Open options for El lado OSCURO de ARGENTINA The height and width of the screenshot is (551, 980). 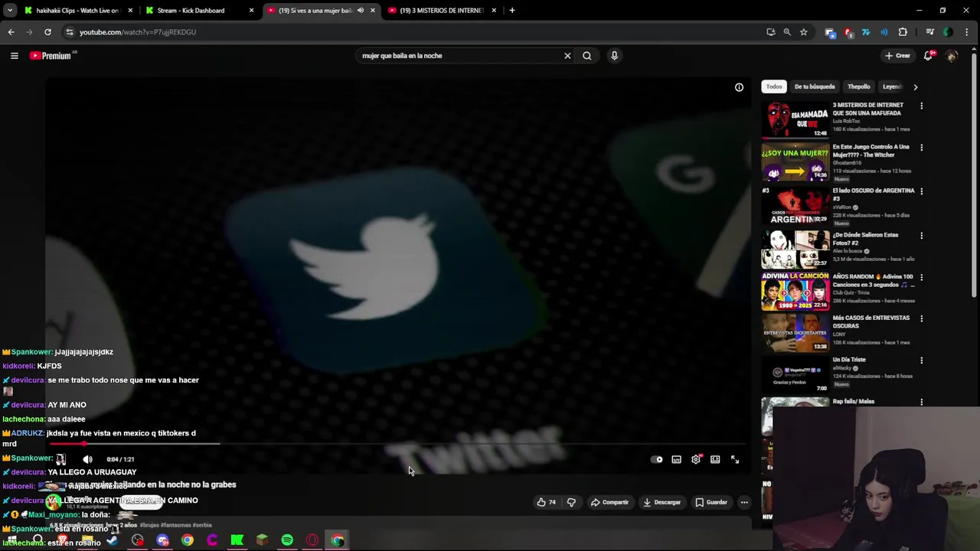pos(921,191)
